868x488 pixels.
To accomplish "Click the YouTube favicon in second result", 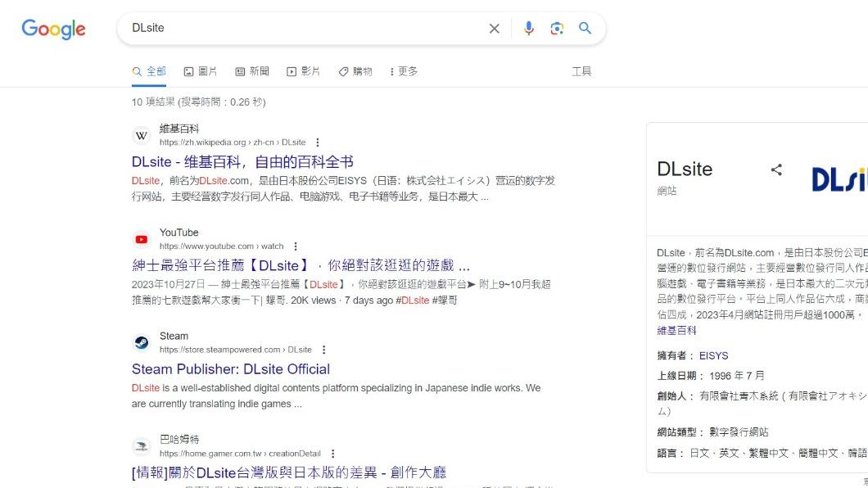I will click(142, 240).
